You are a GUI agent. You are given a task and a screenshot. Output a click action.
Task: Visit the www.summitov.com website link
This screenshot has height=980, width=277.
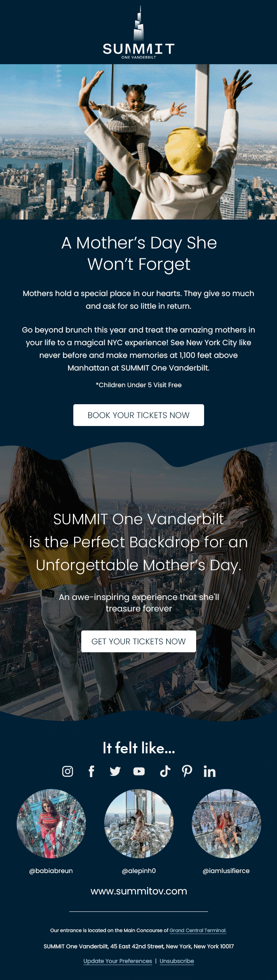pos(139,891)
